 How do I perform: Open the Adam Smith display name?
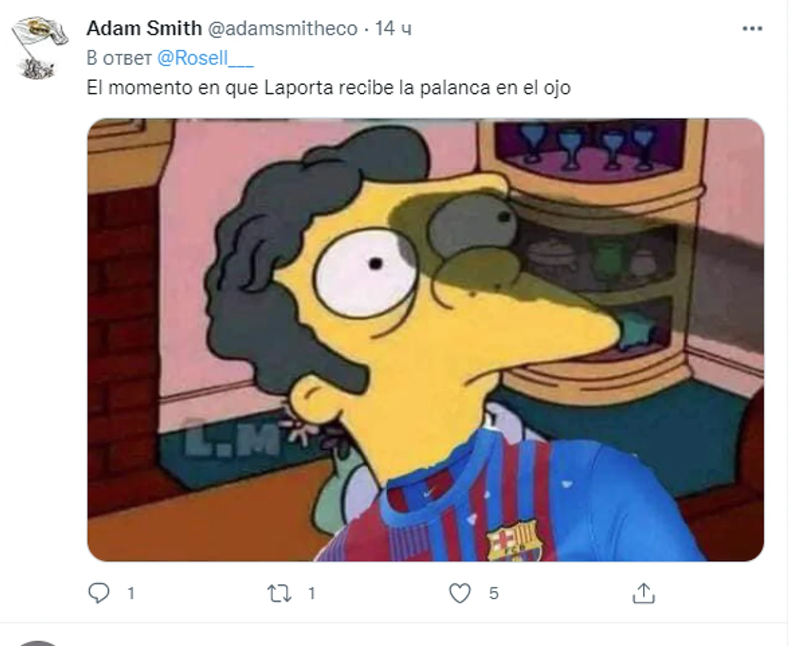[x=144, y=28]
